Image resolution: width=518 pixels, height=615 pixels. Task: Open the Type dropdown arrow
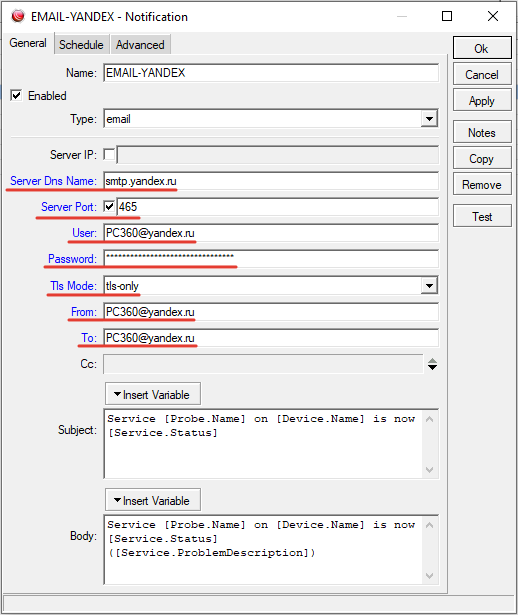(x=429, y=118)
